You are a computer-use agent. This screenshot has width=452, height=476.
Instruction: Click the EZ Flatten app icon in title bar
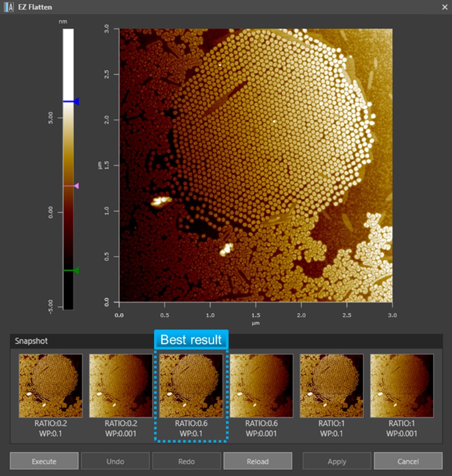point(8,7)
